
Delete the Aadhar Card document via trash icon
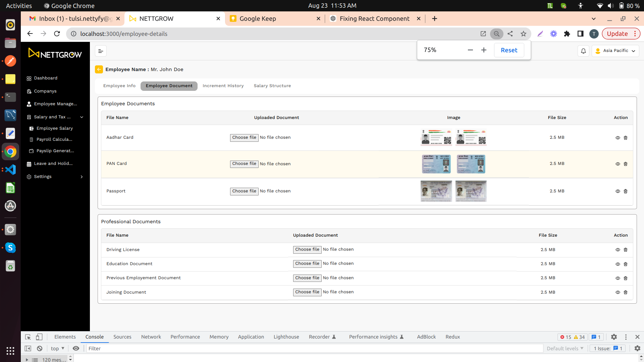[626, 138]
